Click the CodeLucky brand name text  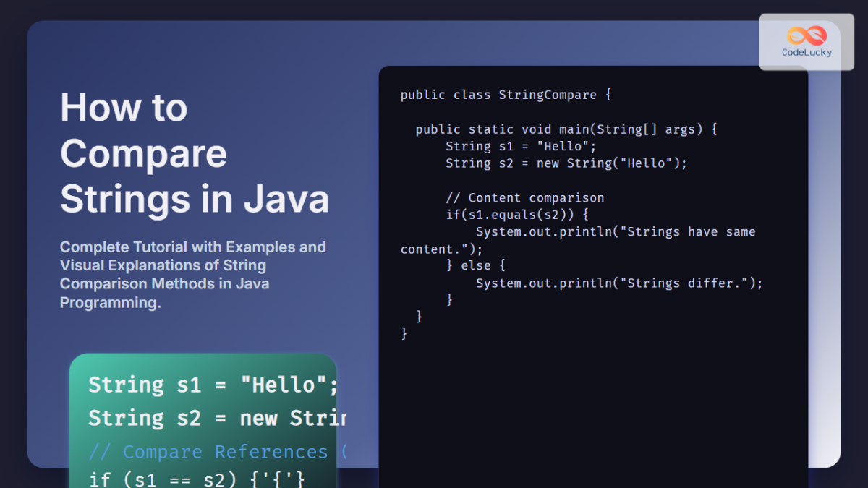click(x=807, y=52)
